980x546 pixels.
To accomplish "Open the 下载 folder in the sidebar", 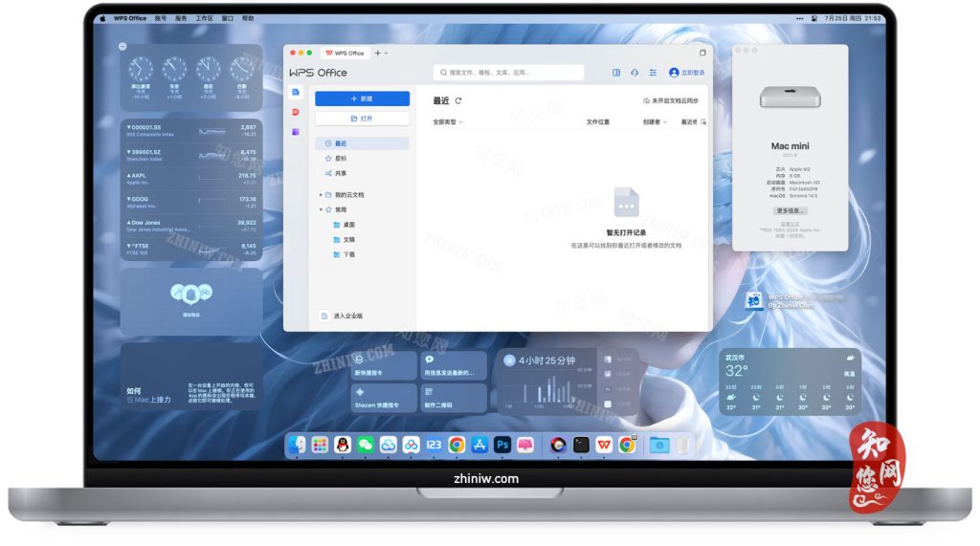I will (x=345, y=255).
